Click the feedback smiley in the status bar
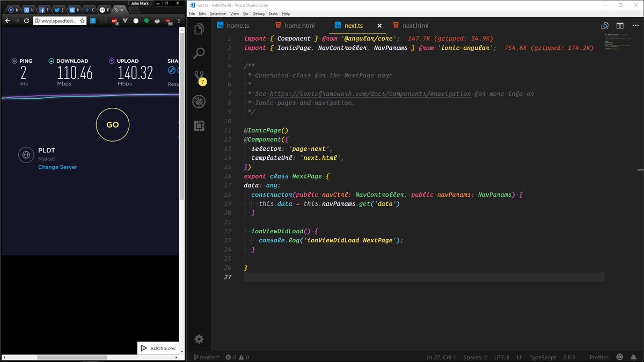Screen dimensions: 644x362 pos(620,357)
